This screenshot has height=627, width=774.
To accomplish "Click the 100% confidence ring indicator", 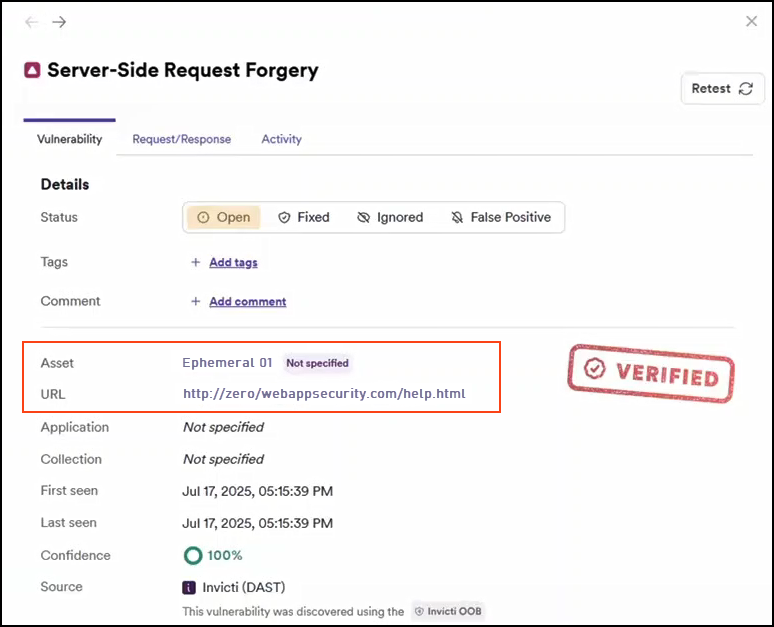I will 193,555.
